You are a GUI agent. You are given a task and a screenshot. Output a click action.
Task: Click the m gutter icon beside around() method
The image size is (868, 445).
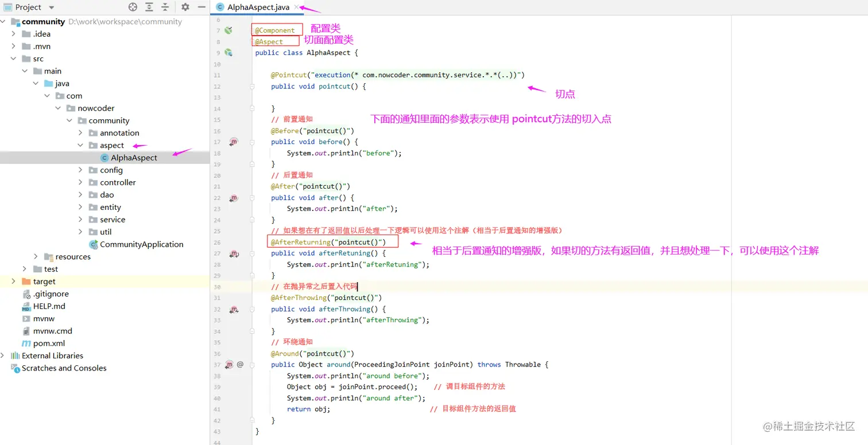tap(230, 364)
